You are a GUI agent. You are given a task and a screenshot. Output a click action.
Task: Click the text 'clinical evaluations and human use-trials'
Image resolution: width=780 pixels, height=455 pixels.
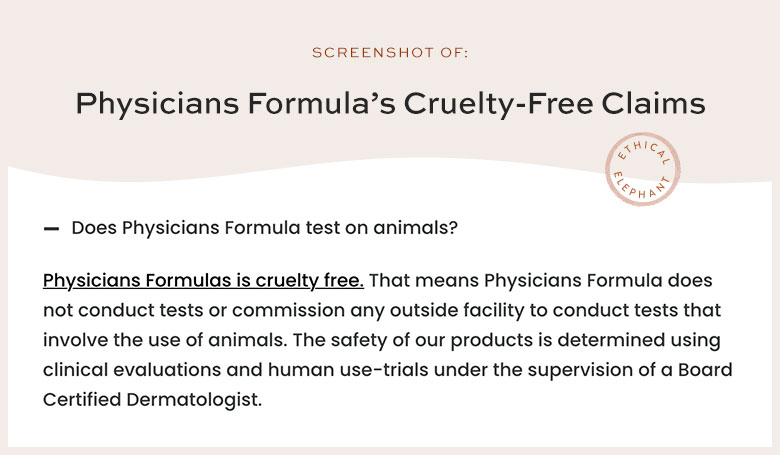click(236, 370)
